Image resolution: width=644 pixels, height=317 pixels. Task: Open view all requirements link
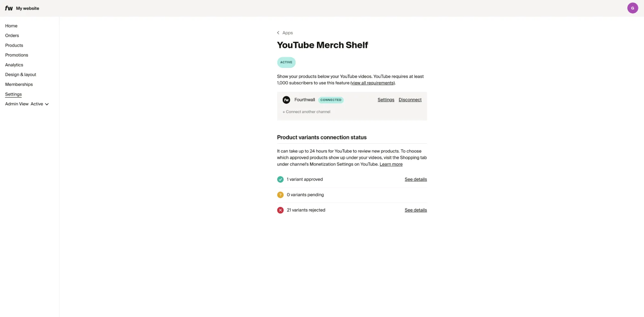coord(372,83)
